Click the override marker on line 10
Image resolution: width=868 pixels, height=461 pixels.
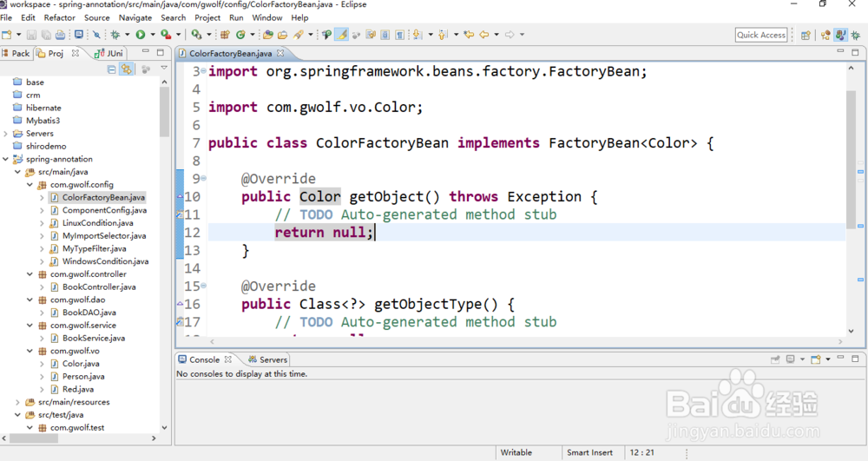coord(180,196)
